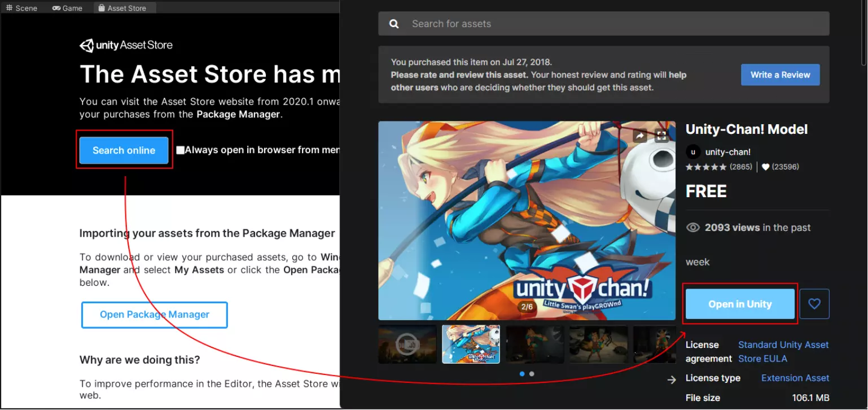Screen dimensions: 868x410
Task: Click the main Unity-Chan preview image
Action: click(527, 221)
